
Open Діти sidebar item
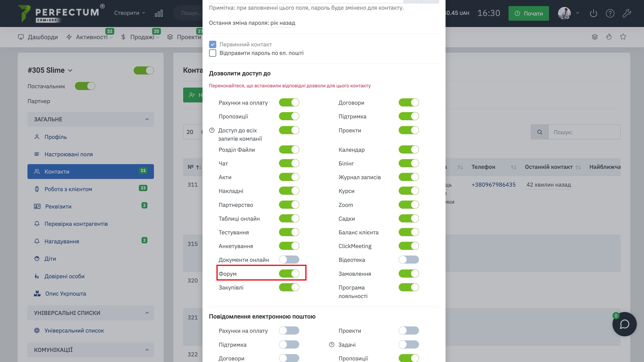coord(50,259)
